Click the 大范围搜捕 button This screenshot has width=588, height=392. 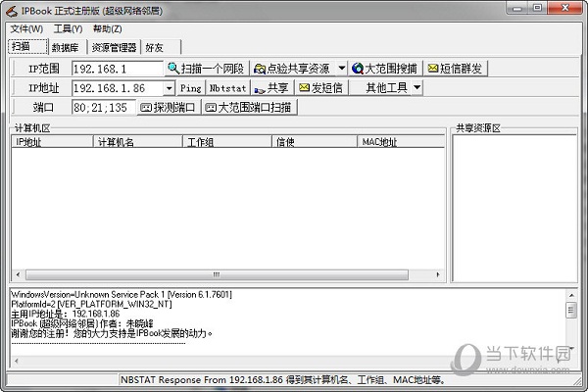click(x=385, y=69)
